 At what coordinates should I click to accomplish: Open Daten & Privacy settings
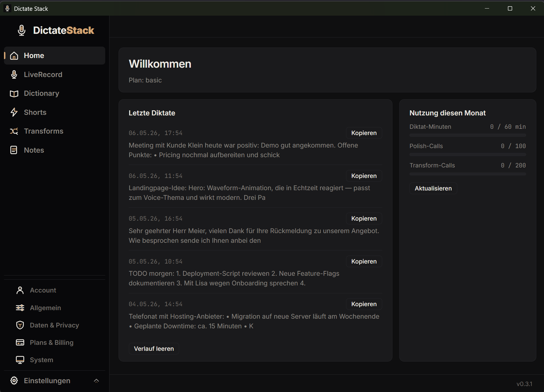55,325
